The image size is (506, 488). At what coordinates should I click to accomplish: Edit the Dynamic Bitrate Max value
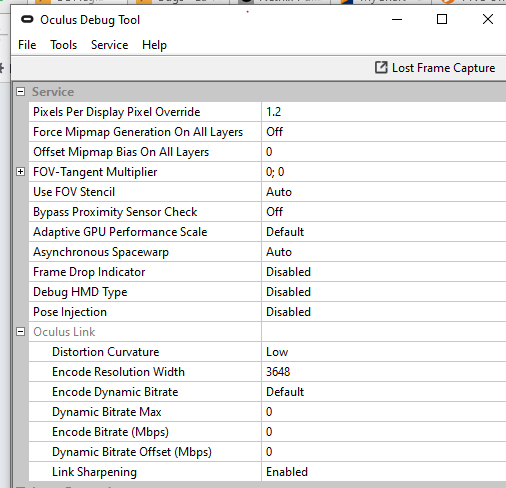click(x=384, y=412)
